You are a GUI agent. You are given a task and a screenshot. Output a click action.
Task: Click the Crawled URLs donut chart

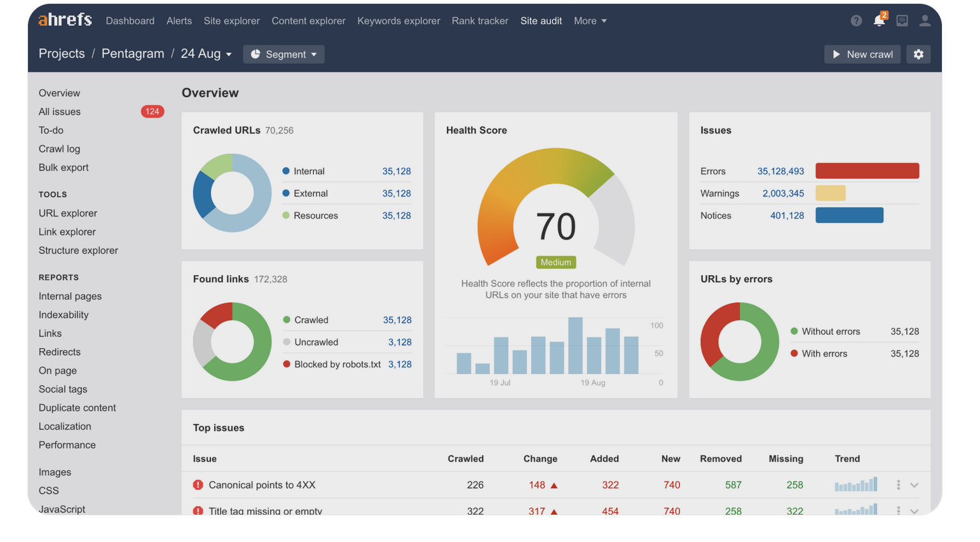point(232,193)
